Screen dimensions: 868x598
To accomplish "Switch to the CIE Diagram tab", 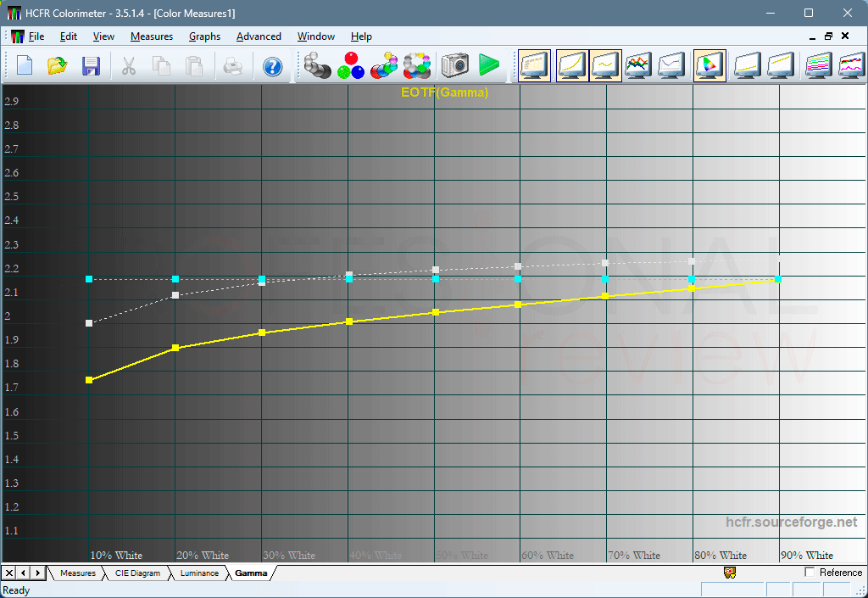I will pos(137,573).
